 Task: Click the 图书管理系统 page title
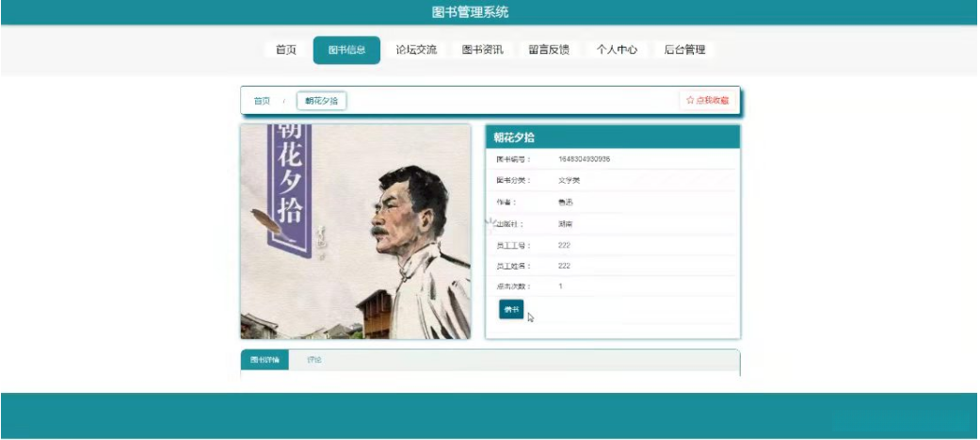click(470, 12)
